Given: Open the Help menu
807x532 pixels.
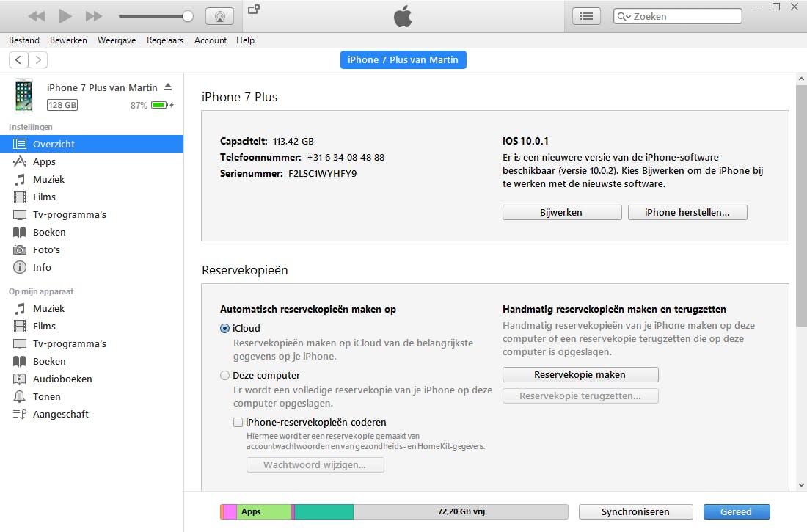Looking at the screenshot, I should [246, 40].
